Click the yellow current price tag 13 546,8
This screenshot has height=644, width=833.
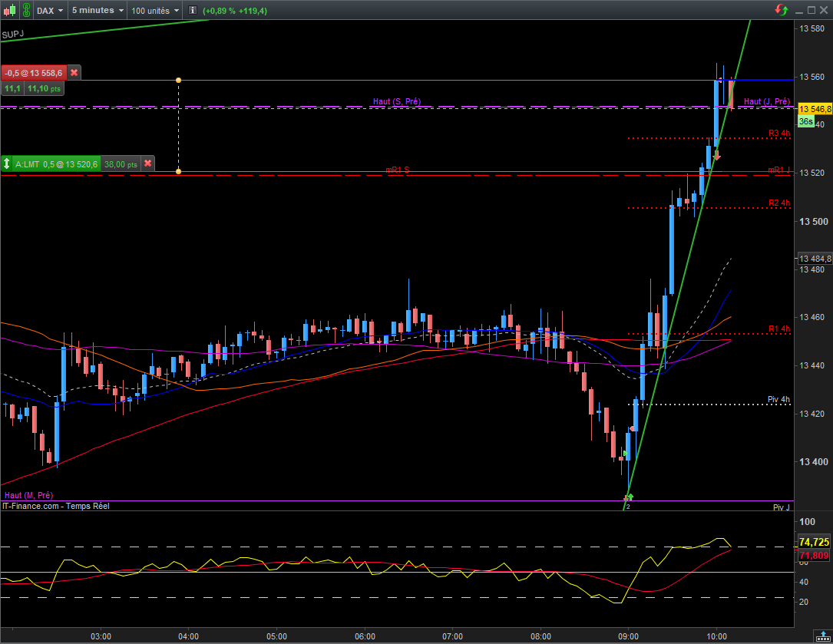coord(815,109)
